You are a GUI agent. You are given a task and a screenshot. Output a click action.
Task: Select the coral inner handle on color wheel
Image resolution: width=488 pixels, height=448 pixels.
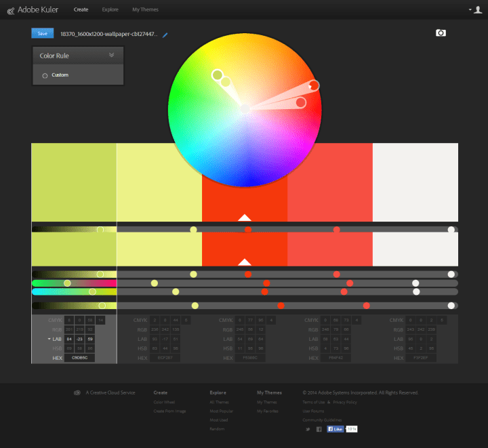pyautogui.click(x=301, y=102)
